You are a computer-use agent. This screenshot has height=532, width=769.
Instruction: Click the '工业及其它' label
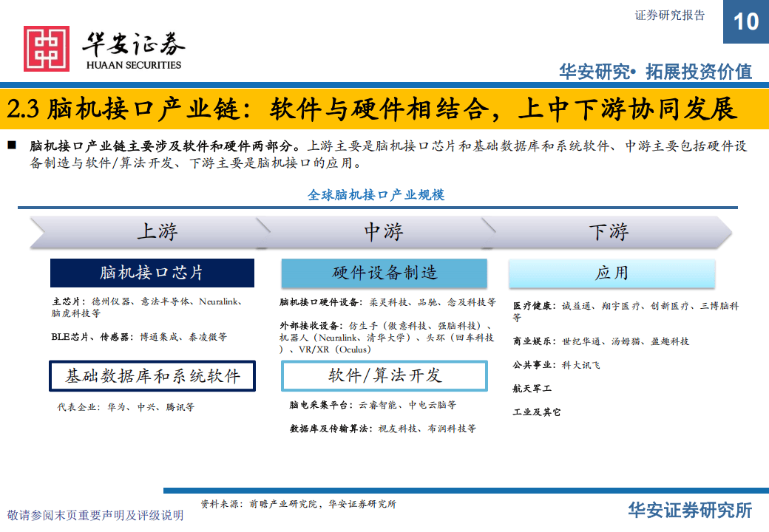pyautogui.click(x=537, y=412)
